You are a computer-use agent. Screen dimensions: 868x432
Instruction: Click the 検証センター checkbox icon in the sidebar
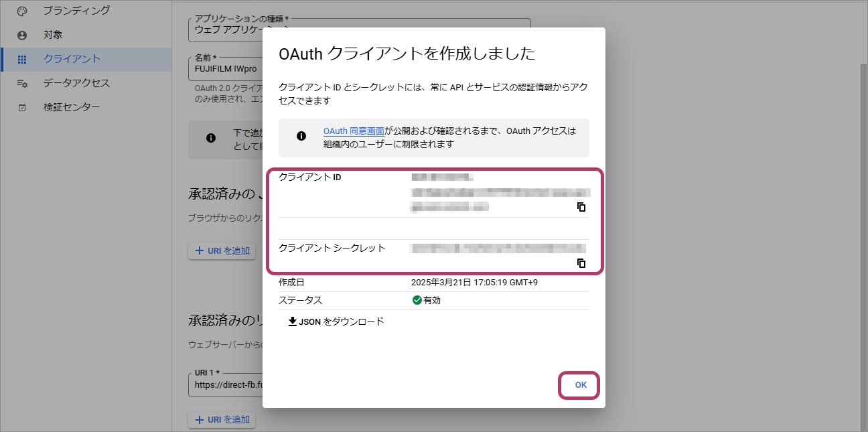pyautogui.click(x=22, y=107)
